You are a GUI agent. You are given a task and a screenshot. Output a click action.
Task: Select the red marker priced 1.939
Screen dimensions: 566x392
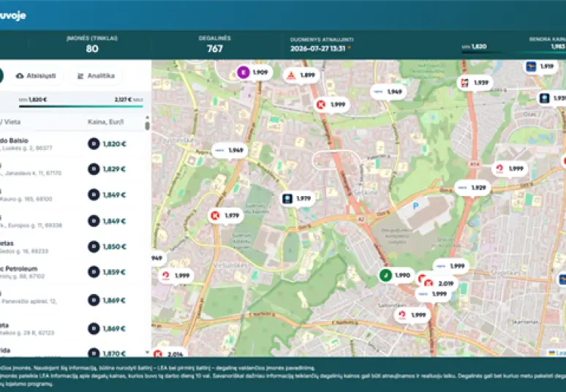[475, 83]
